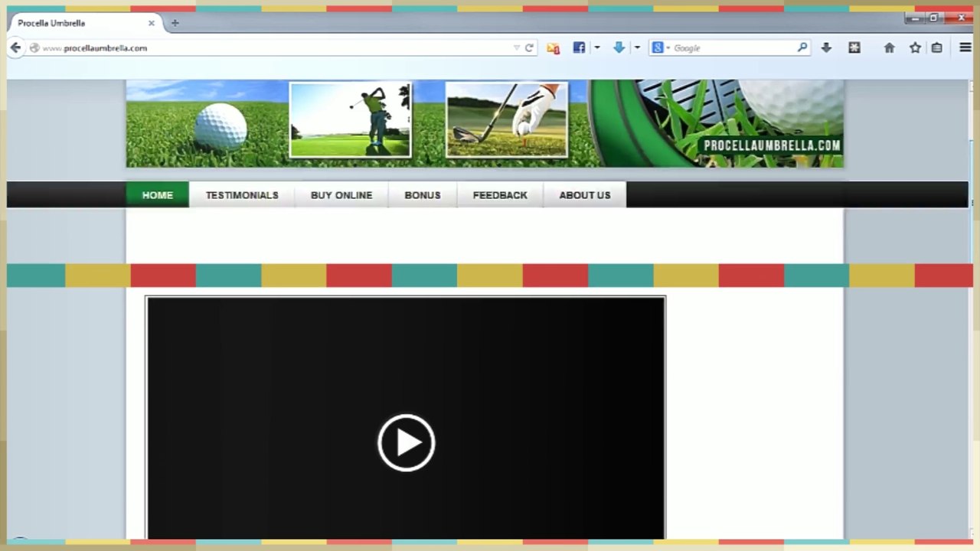980x551 pixels.
Task: Open the URL history dropdown arrow
Action: tap(517, 47)
